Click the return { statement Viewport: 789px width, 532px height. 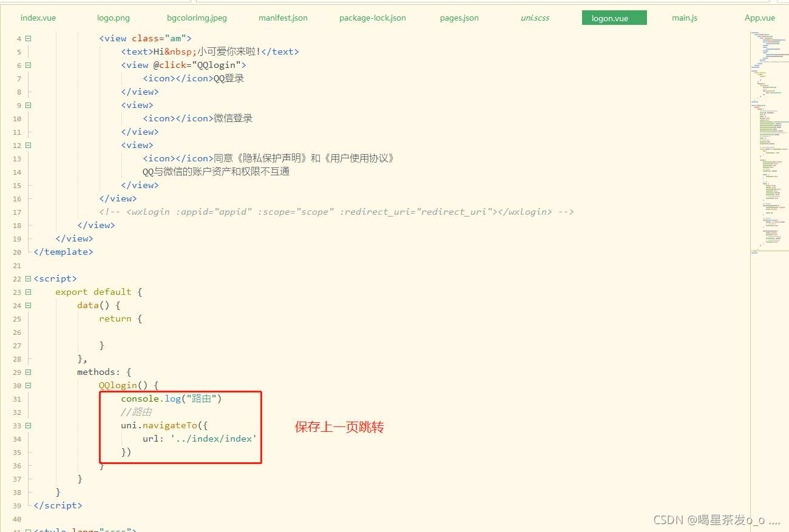(x=120, y=318)
